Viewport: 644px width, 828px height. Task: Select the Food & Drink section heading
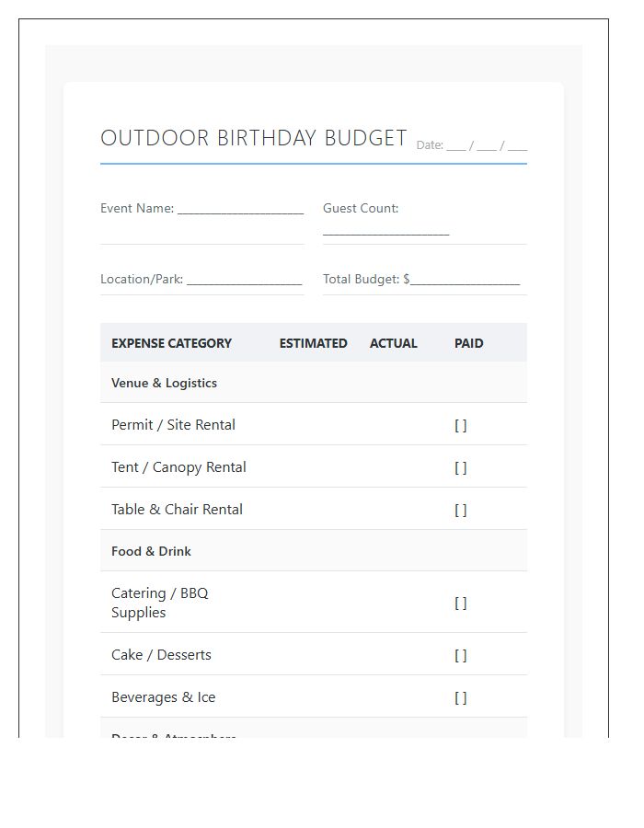pos(151,551)
